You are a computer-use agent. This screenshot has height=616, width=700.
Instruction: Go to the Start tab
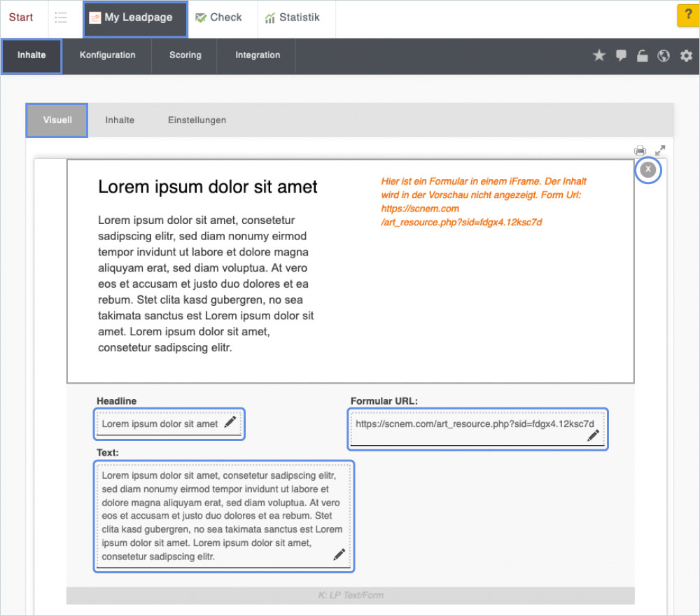(x=21, y=17)
